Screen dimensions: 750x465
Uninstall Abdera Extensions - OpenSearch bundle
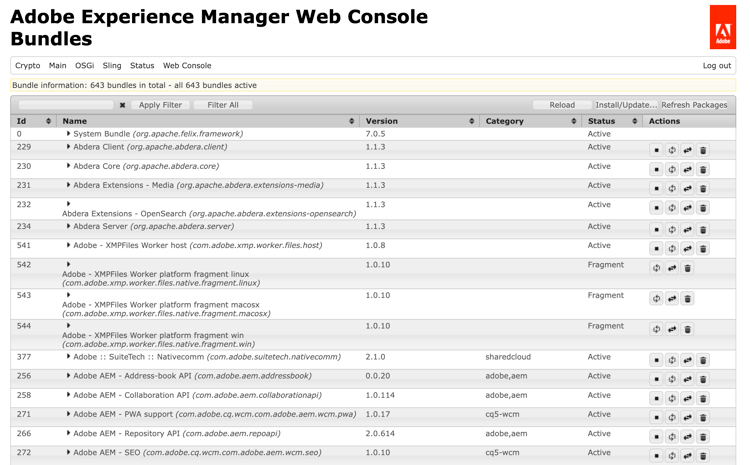coord(703,208)
